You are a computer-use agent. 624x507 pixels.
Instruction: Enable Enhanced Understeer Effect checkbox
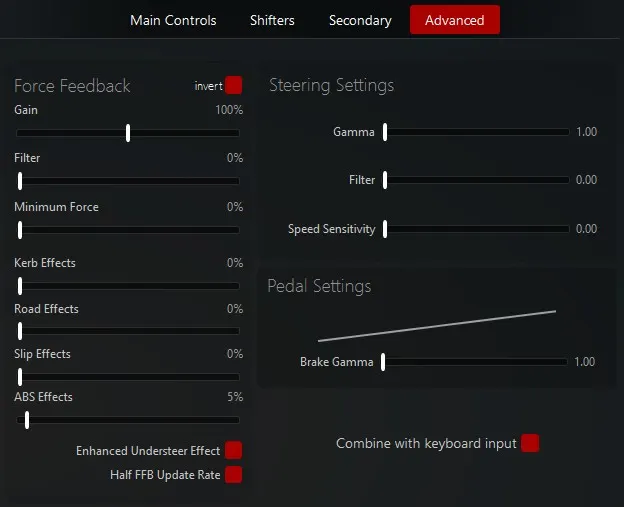coord(234,451)
